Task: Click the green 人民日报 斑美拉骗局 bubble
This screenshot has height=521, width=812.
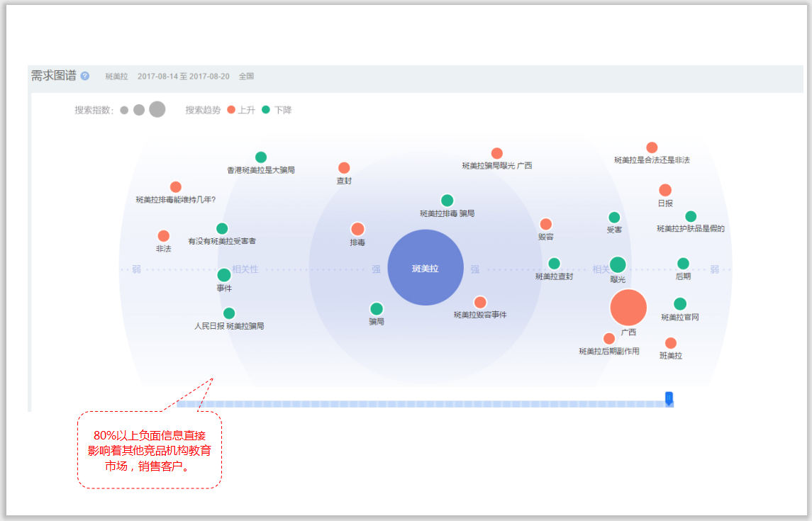Action: point(229,313)
